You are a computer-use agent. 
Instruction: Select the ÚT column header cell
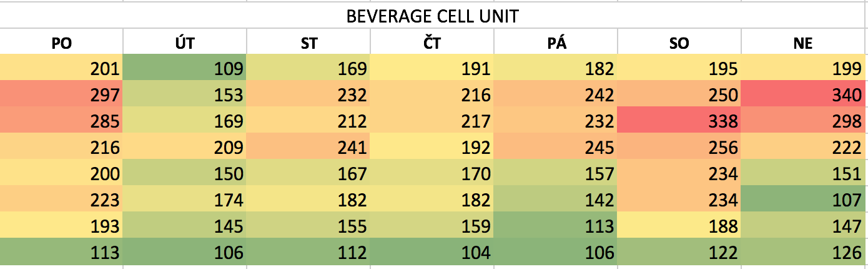pyautogui.click(x=185, y=43)
